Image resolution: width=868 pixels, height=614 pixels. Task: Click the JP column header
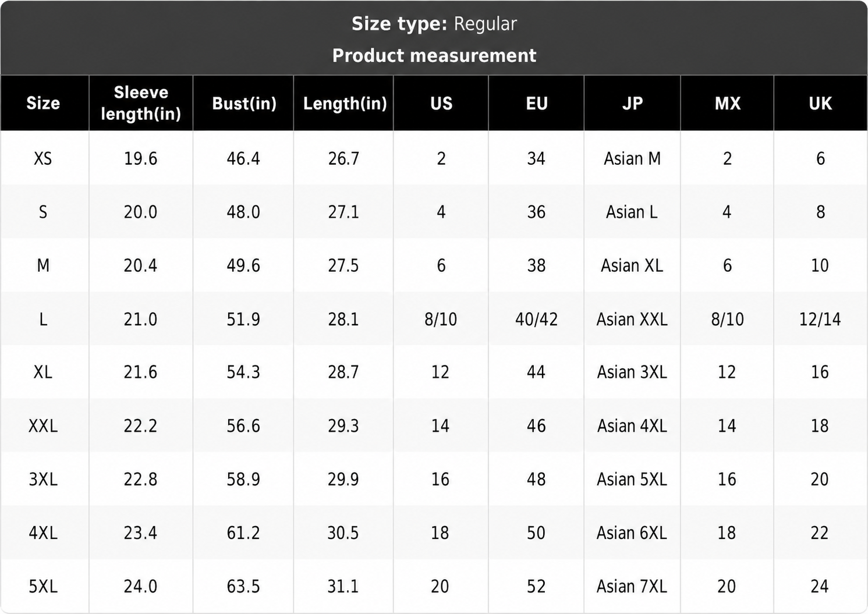click(632, 103)
